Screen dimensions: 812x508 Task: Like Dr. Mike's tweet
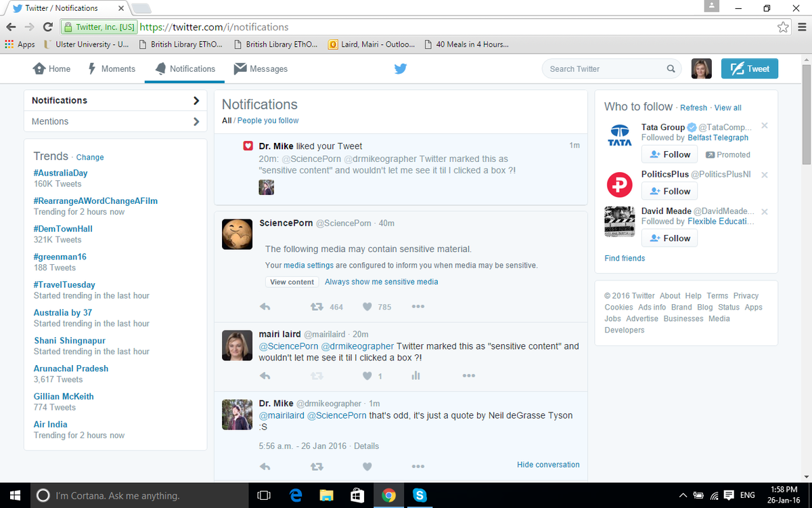click(x=367, y=467)
